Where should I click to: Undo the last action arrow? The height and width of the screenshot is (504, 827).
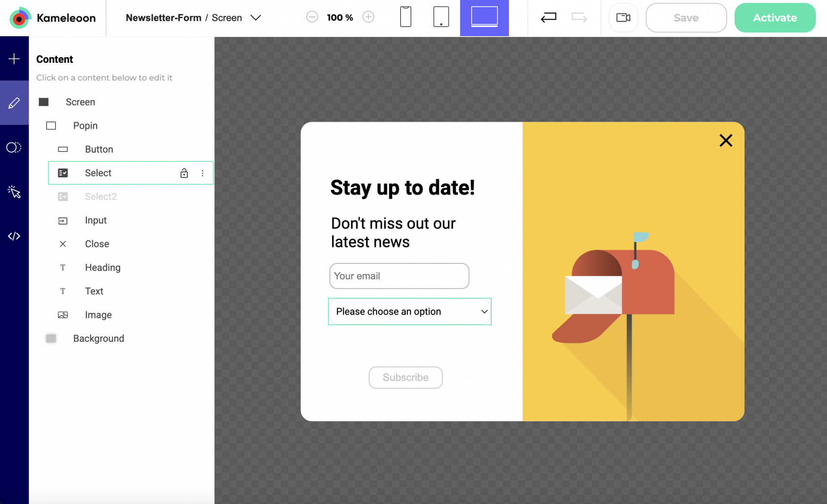pos(548,17)
